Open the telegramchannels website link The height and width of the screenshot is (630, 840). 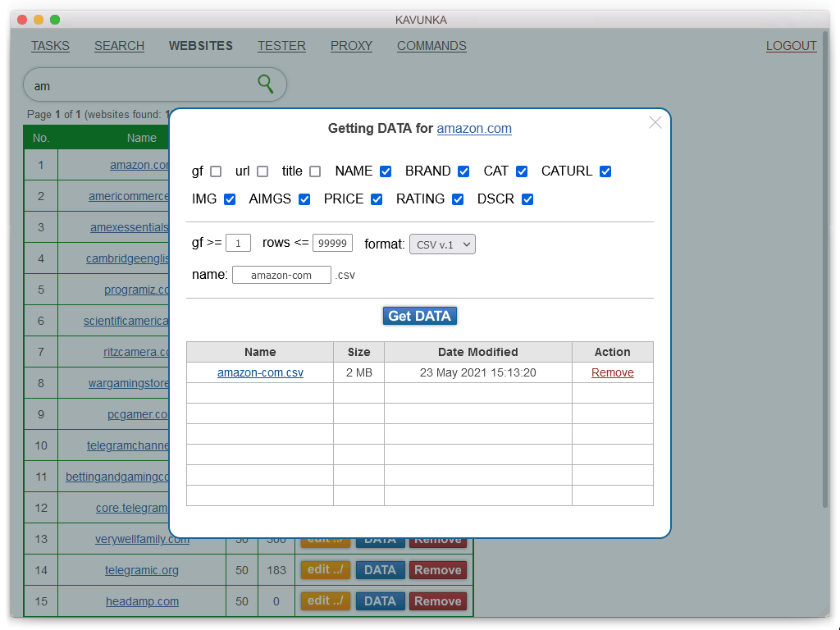coord(128,445)
